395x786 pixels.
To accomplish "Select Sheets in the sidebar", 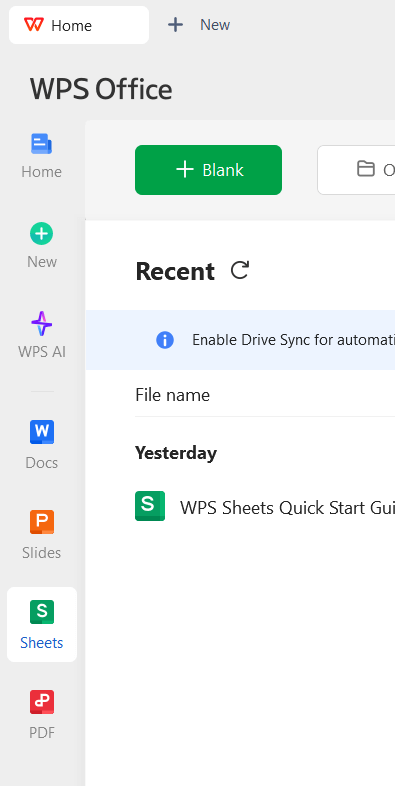I will (42, 625).
